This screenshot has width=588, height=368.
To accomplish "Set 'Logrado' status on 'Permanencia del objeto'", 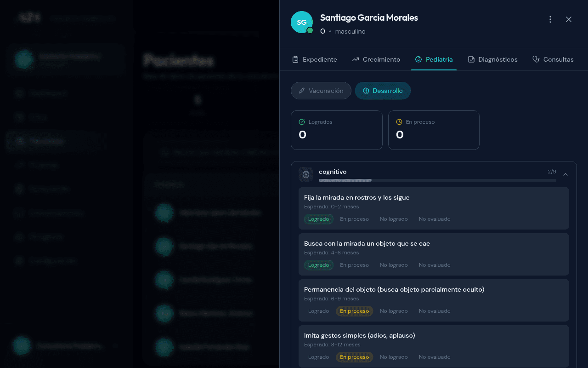I will point(318,311).
